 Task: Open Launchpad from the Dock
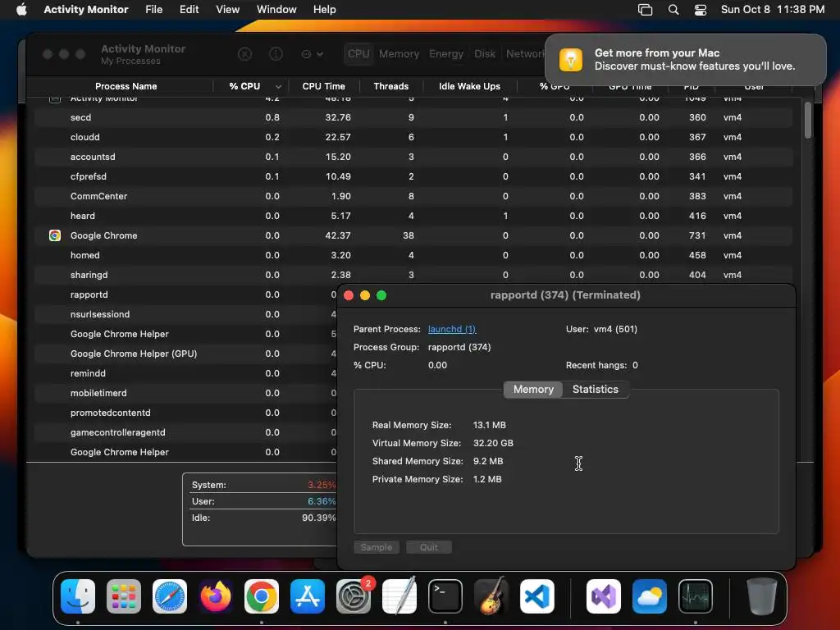(x=124, y=596)
